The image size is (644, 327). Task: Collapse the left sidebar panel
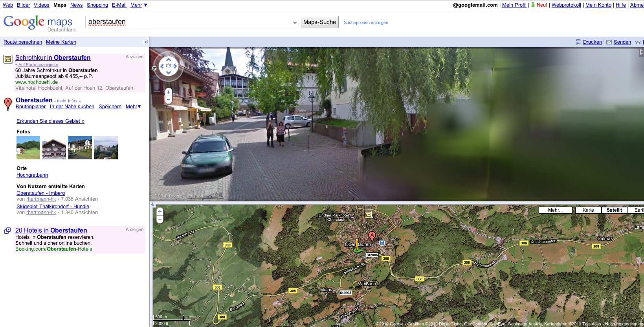[146, 42]
